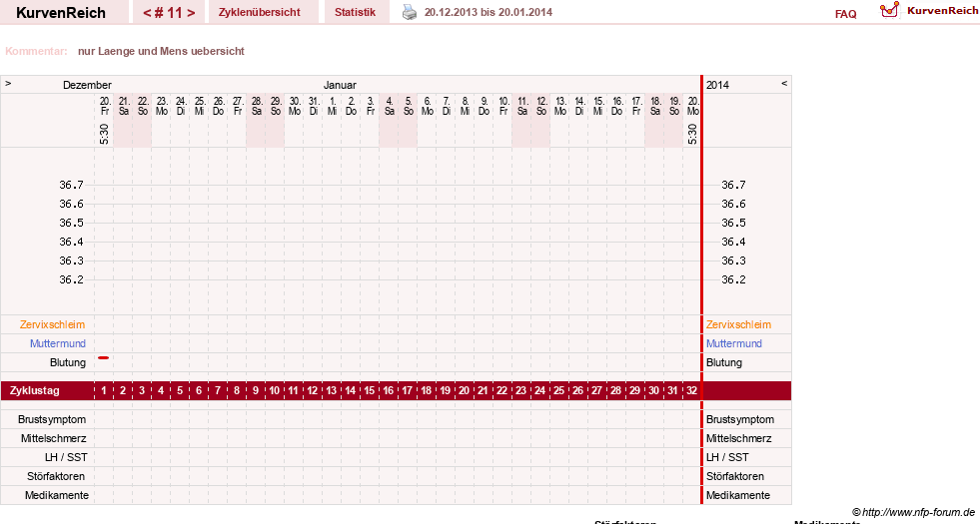Click the comment text 'nur Laenge und Mens uebersicht'
This screenshot has width=980, height=524.
[x=161, y=51]
